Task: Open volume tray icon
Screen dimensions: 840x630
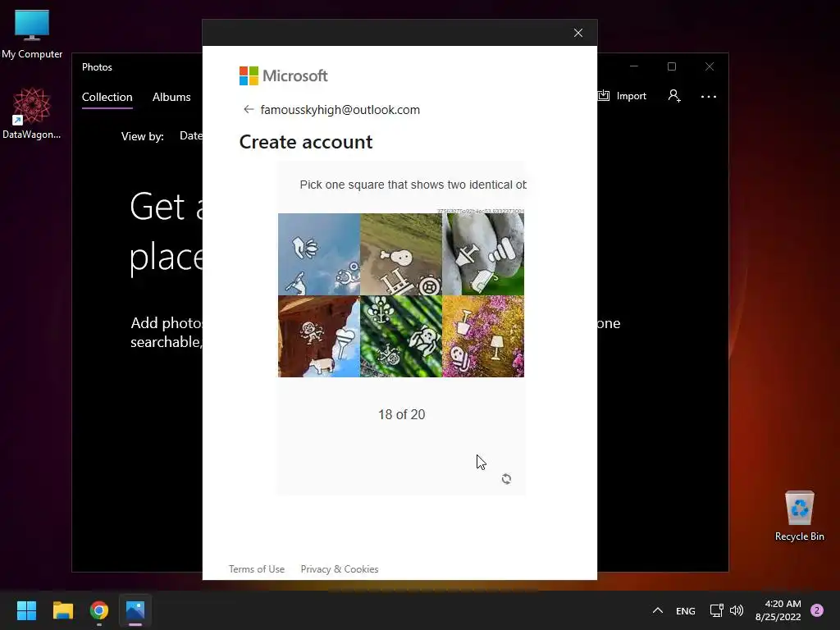Action: click(737, 610)
